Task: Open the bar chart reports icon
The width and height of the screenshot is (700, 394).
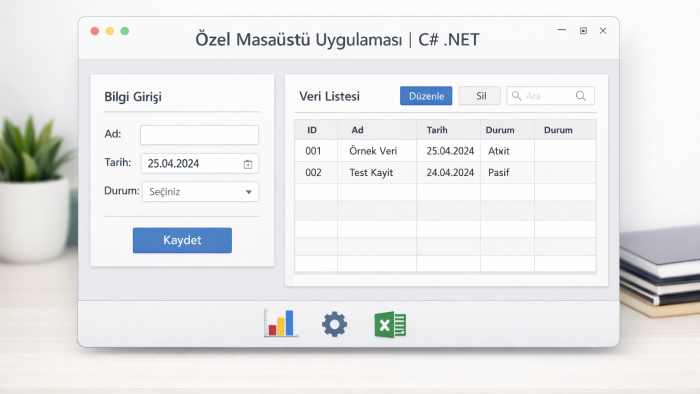Action: pos(280,323)
